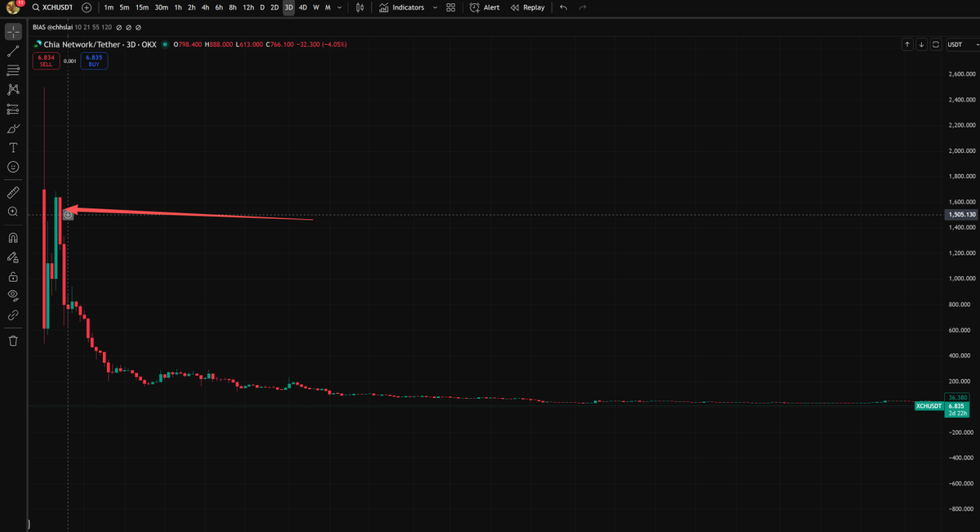
Task: Expand the timeframe list dropdown arrow
Action: (340, 7)
